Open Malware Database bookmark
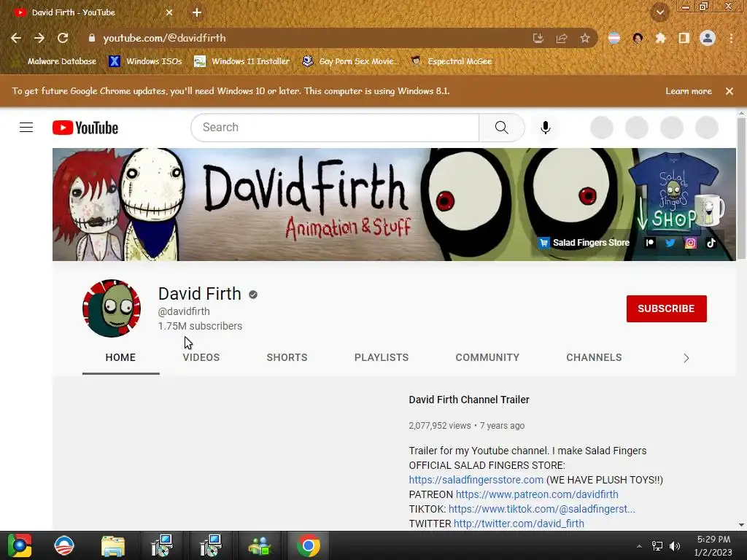The image size is (747, 560). coord(55,61)
